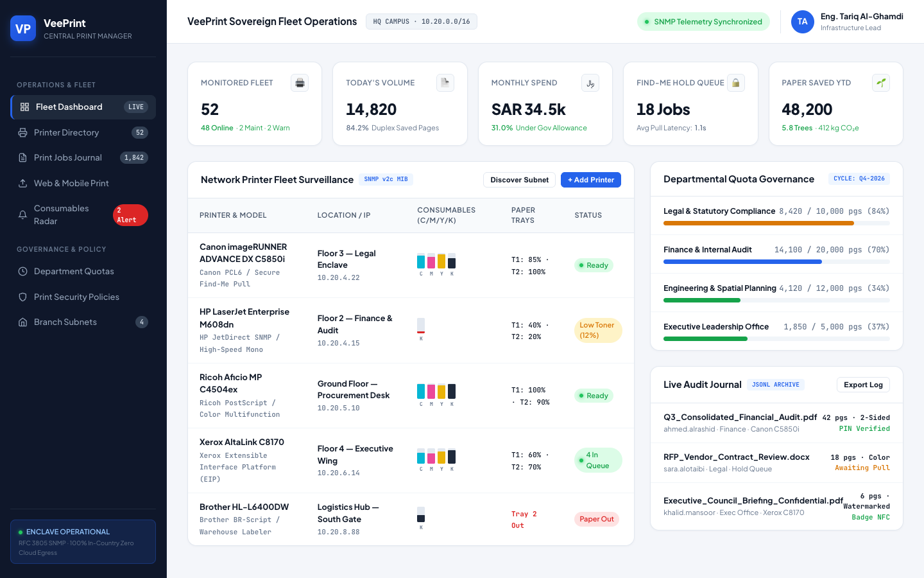Viewport: 924px width, 578px height.
Task: Click the Ready status for Ricoh Aficio MP C4504ex
Action: click(x=594, y=396)
